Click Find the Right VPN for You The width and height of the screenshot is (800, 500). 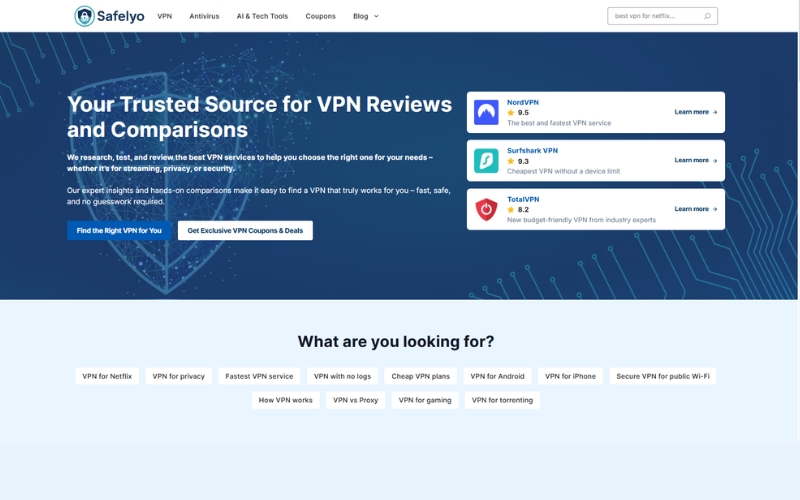coord(119,231)
